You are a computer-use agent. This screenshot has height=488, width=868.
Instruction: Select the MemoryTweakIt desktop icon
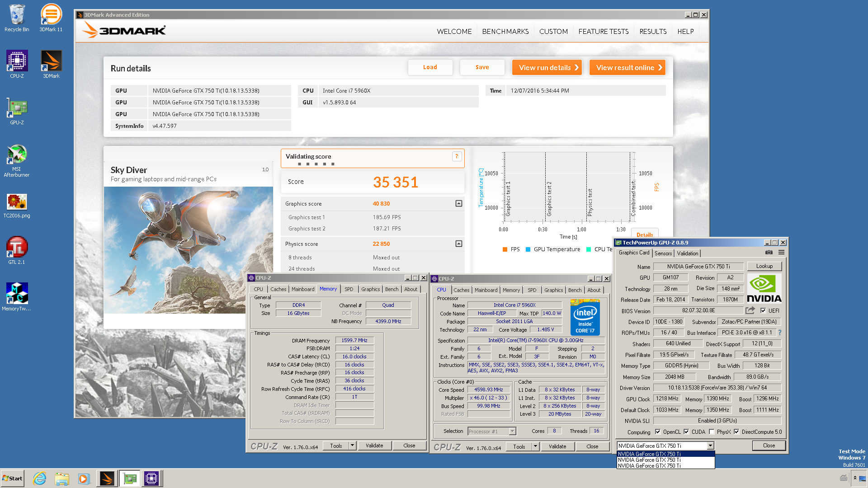click(17, 297)
